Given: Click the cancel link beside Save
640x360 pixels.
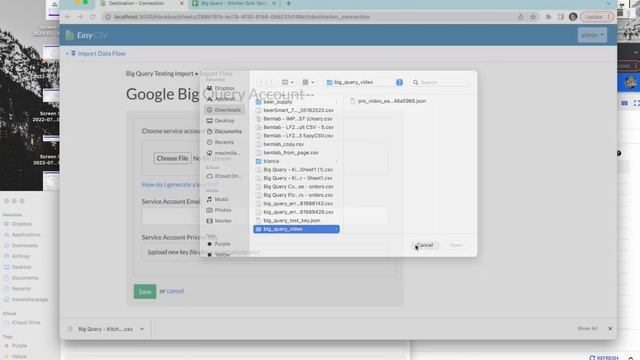Looking at the screenshot, I should tap(175, 291).
